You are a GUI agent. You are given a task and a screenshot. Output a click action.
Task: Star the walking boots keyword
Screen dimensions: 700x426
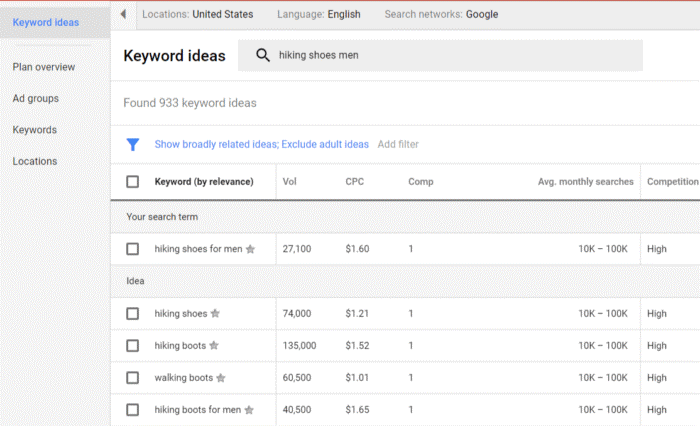(x=221, y=378)
